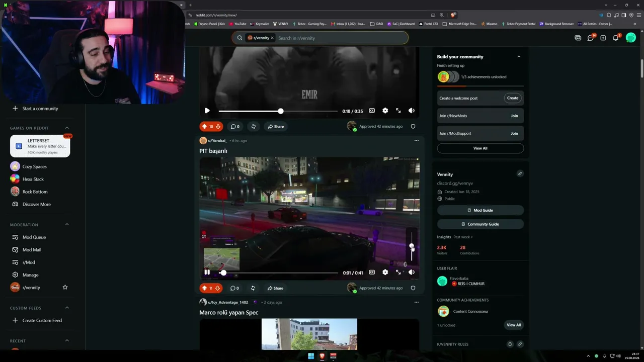Create a new post with the plus icon
Screen dimensions: 644x362
603,38
